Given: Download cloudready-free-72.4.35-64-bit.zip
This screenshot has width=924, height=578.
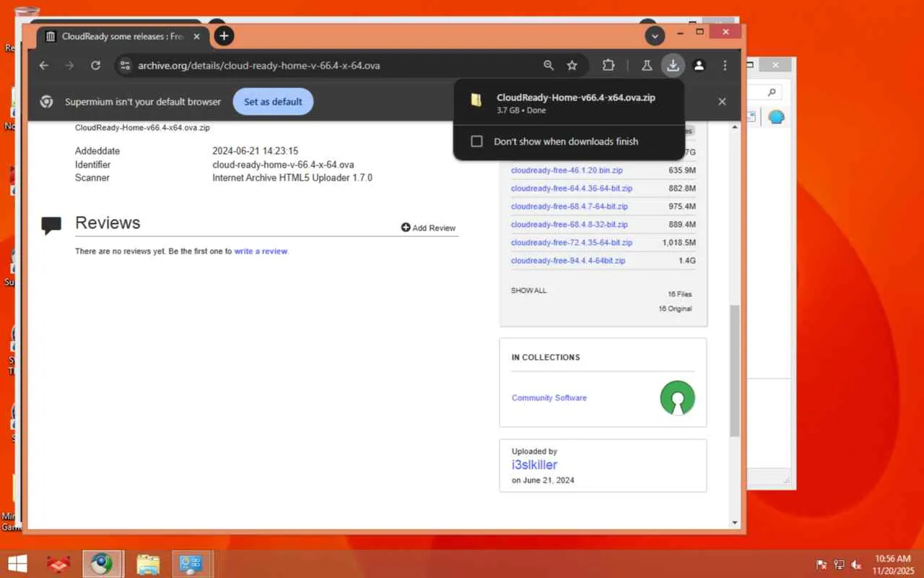Looking at the screenshot, I should (572, 243).
